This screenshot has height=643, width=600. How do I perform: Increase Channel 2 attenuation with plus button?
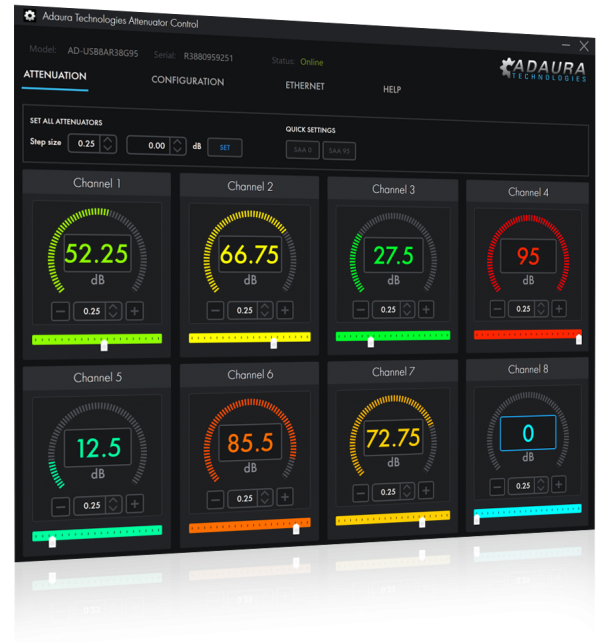coord(285,310)
